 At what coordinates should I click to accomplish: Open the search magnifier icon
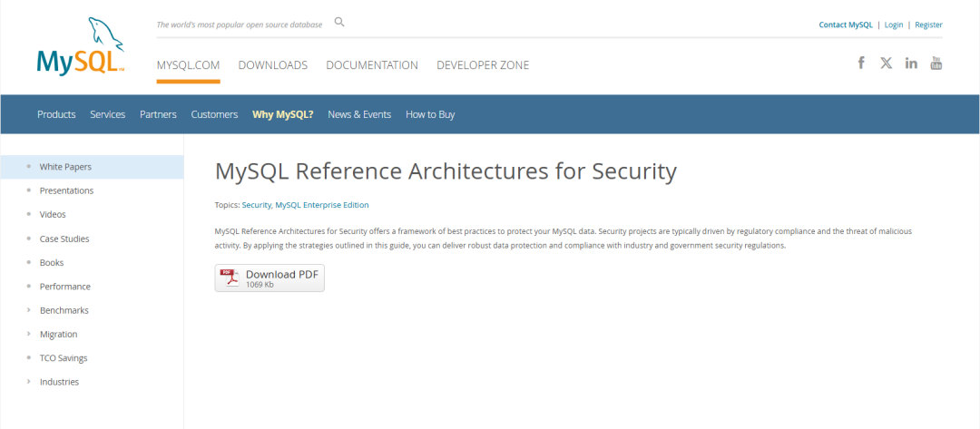tap(339, 22)
